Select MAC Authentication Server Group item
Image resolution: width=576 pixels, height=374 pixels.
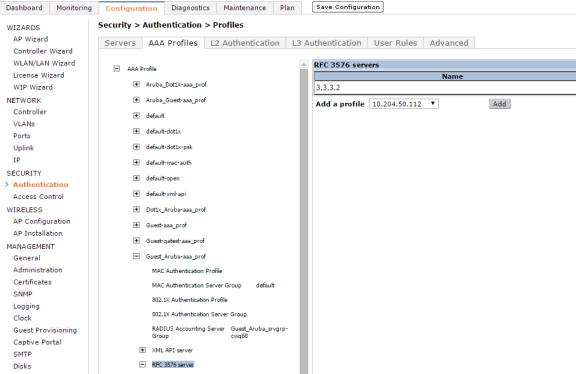pyautogui.click(x=197, y=285)
